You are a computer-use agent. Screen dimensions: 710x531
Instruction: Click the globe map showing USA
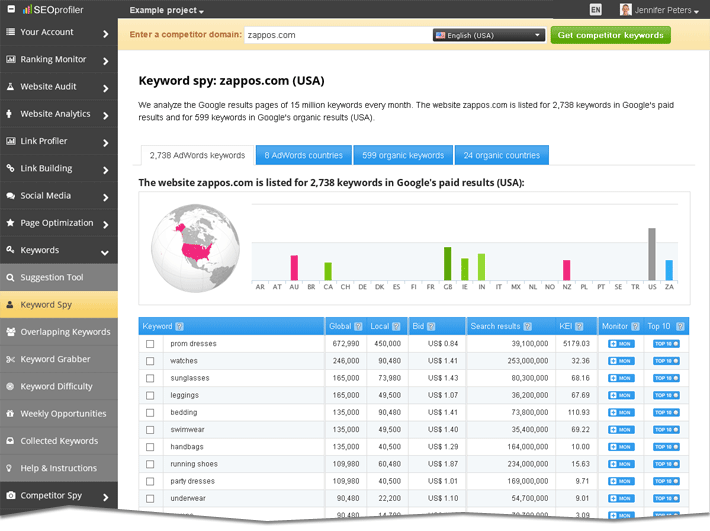(x=195, y=248)
